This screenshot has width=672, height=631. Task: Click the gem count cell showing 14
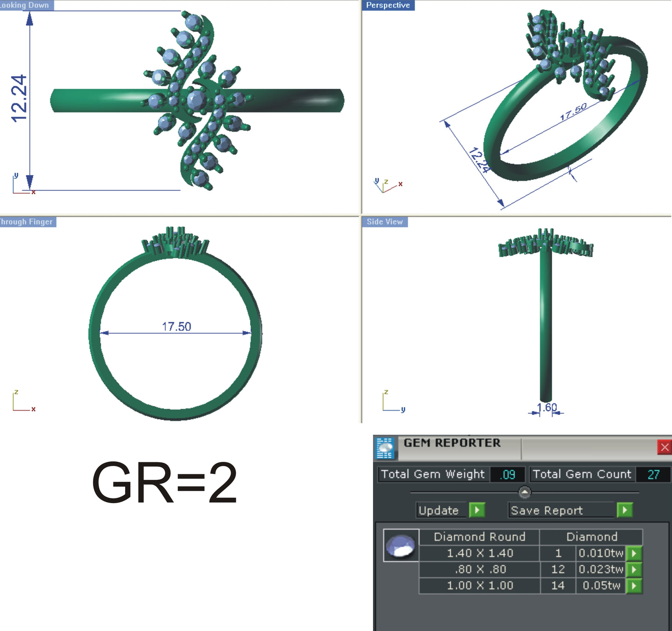[x=558, y=585]
